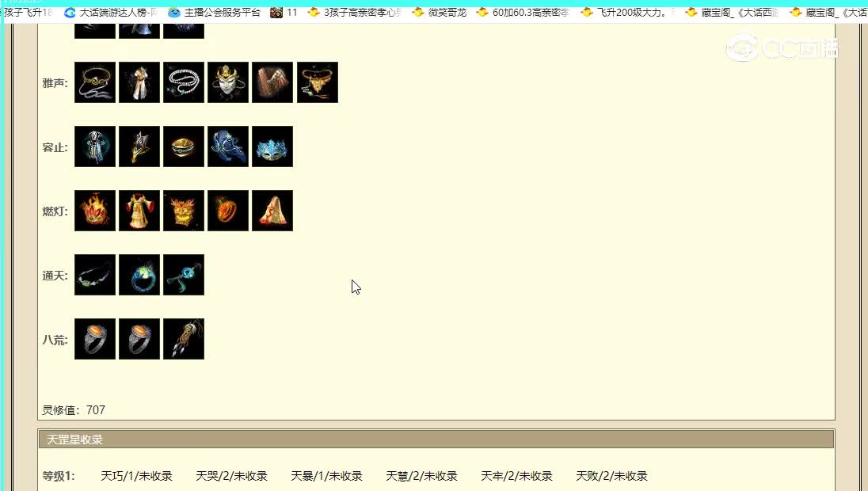Image resolution: width=868 pixels, height=491 pixels.
Task: Click the second orange-stone ring in 八荒 row
Action: pos(139,339)
